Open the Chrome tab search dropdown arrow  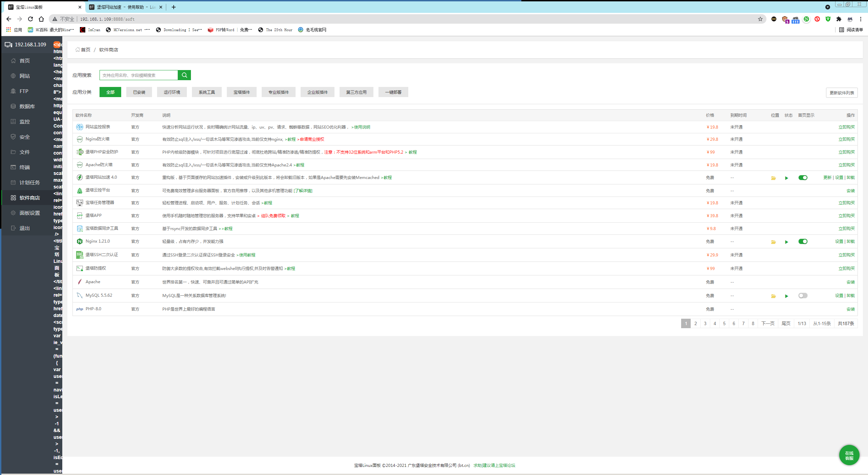pos(827,7)
